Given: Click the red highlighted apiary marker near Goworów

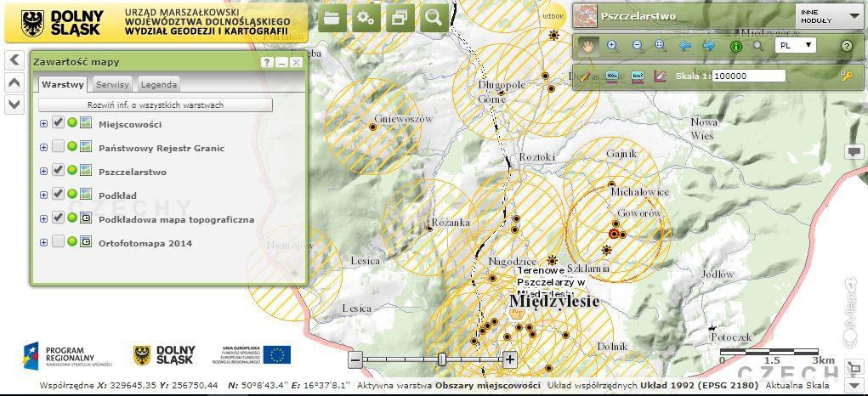Looking at the screenshot, I should (613, 234).
